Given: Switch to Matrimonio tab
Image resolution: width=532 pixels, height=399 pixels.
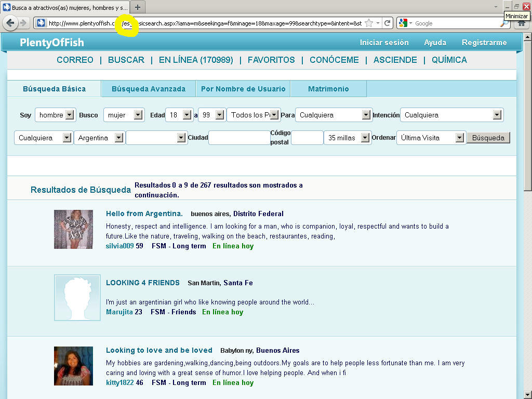Looking at the screenshot, I should [328, 89].
